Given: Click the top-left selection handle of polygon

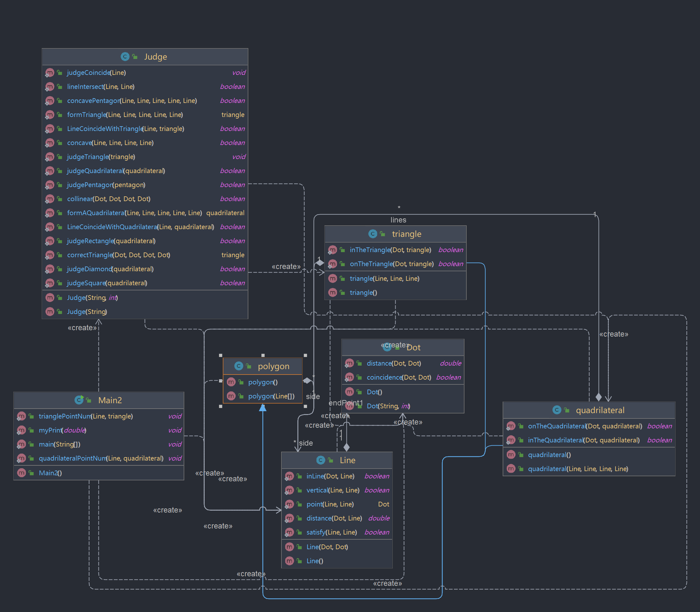Looking at the screenshot, I should pos(221,355).
